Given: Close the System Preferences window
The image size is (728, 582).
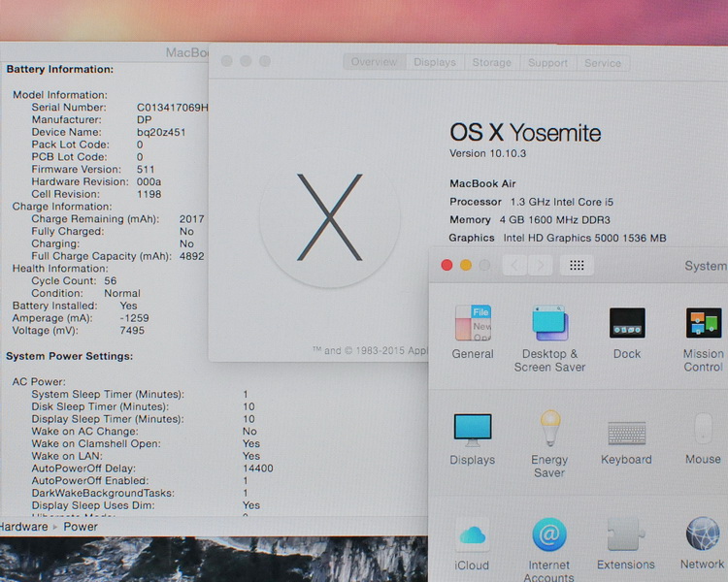Looking at the screenshot, I should click(x=447, y=265).
